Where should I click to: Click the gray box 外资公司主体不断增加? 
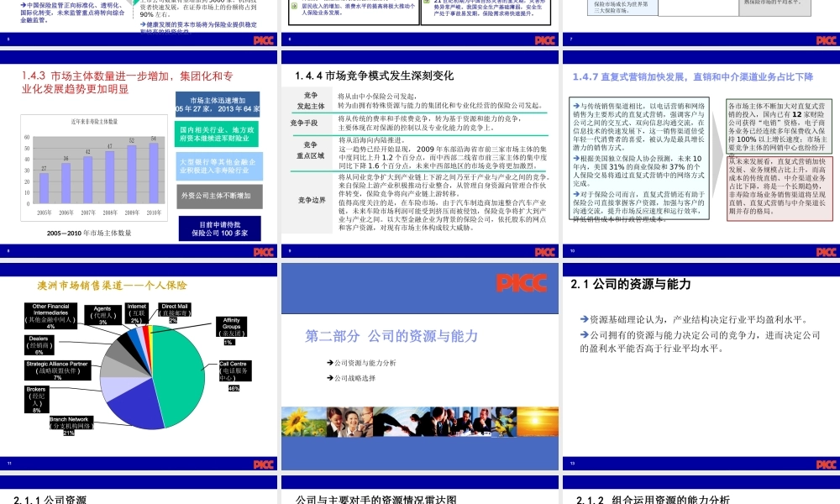219,196
